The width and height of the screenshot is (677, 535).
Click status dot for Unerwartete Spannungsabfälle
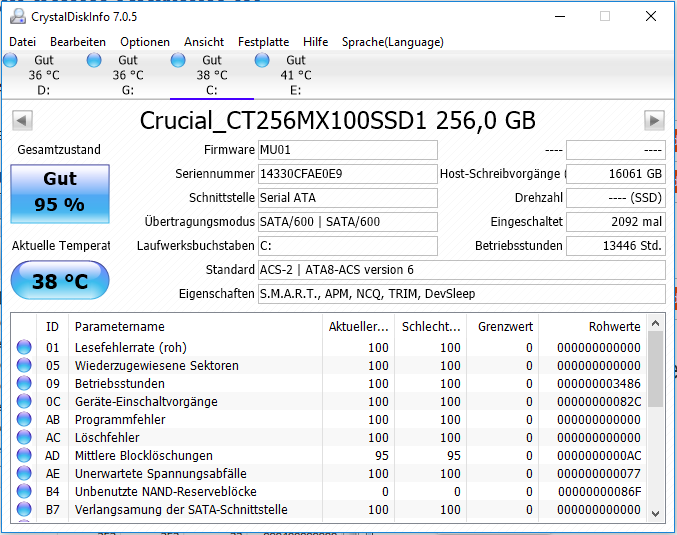click(24, 473)
